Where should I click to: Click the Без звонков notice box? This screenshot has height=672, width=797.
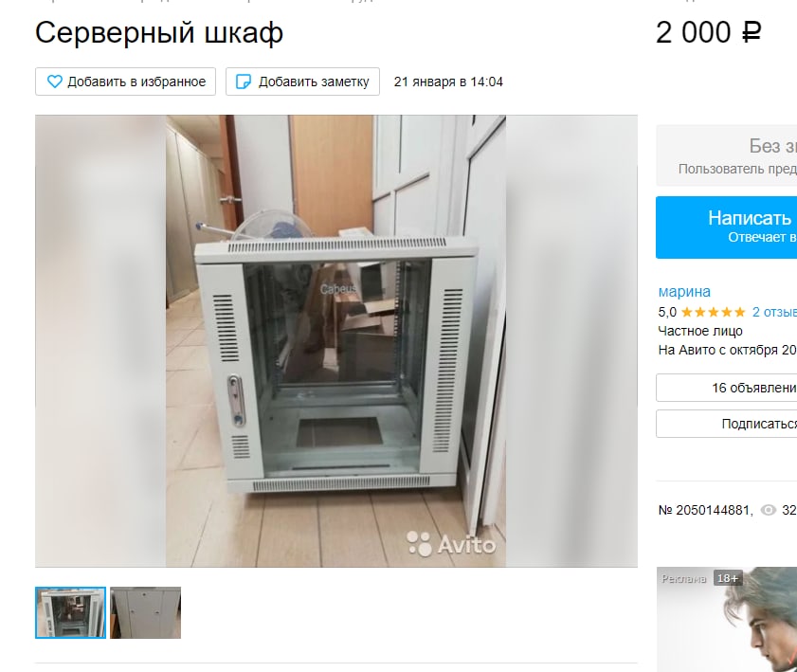click(726, 155)
